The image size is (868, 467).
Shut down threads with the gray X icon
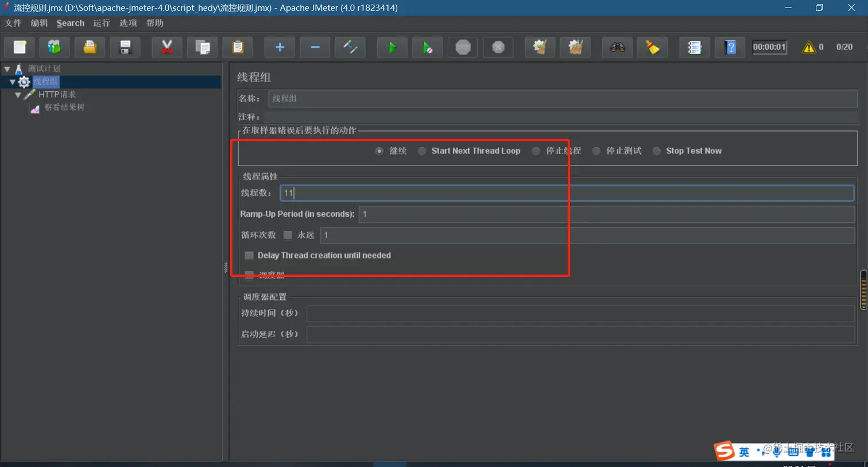tap(498, 47)
